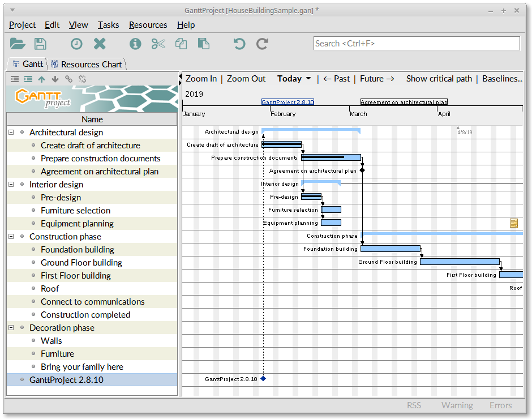The height and width of the screenshot is (419, 532).
Task: Copy using the copy icon
Action: (x=181, y=44)
